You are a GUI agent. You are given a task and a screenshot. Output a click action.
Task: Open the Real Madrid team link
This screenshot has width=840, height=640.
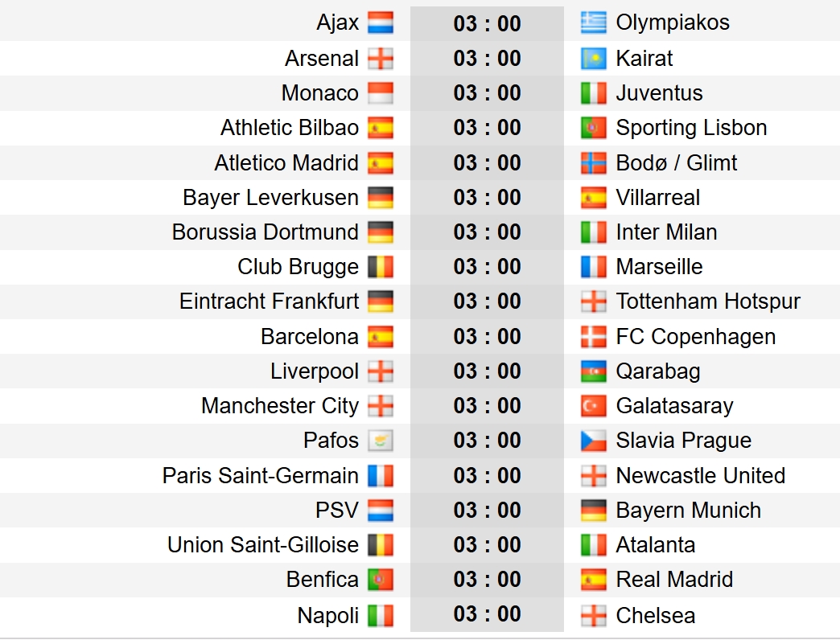pos(674,580)
